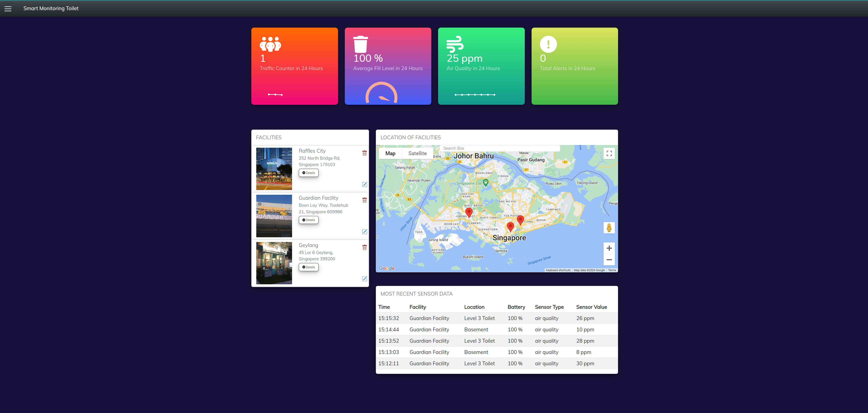Focus the map Search Box field

[500, 148]
